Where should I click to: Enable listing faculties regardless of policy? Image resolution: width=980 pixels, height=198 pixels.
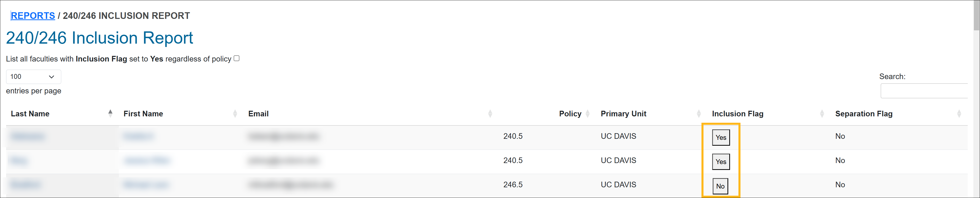tap(237, 58)
